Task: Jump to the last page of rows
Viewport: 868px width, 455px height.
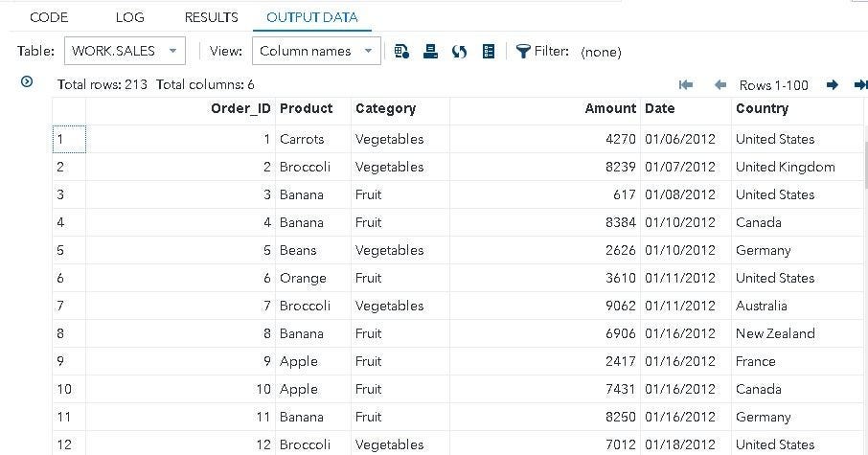Action: (860, 84)
